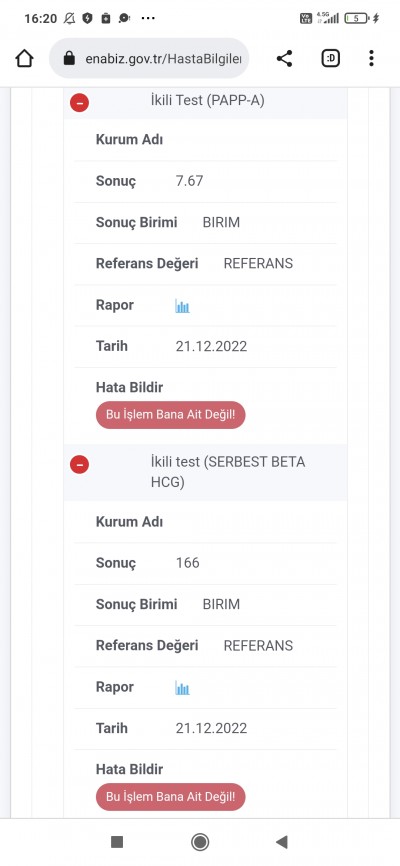Open the tab switcher icon
400x866 pixels.
click(330, 58)
